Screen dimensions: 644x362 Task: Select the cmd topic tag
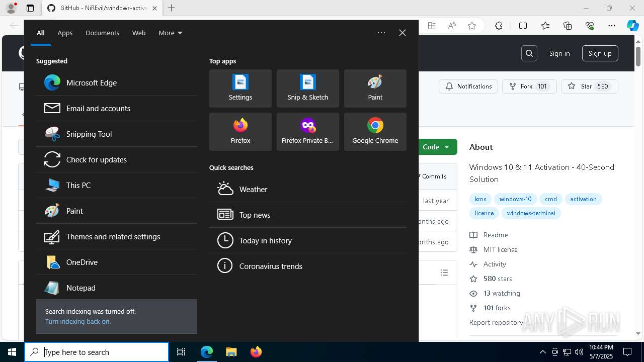551,199
